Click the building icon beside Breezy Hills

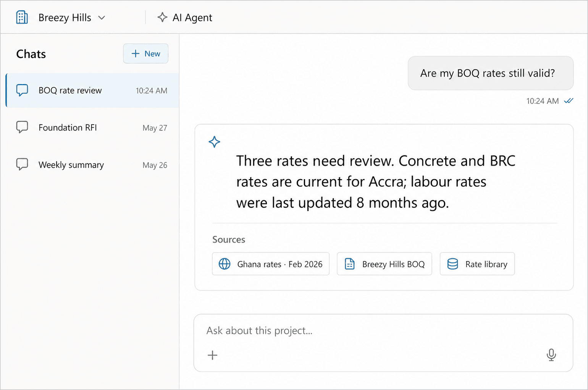22,18
